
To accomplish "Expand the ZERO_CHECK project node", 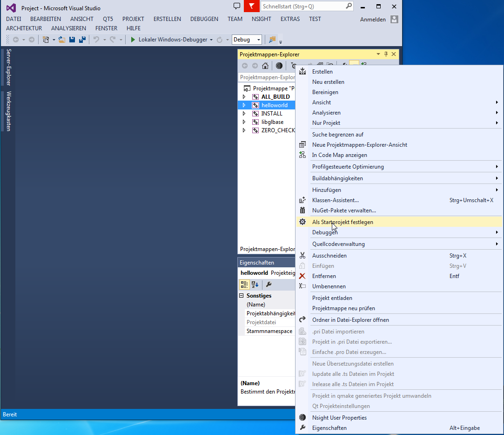I will click(244, 130).
